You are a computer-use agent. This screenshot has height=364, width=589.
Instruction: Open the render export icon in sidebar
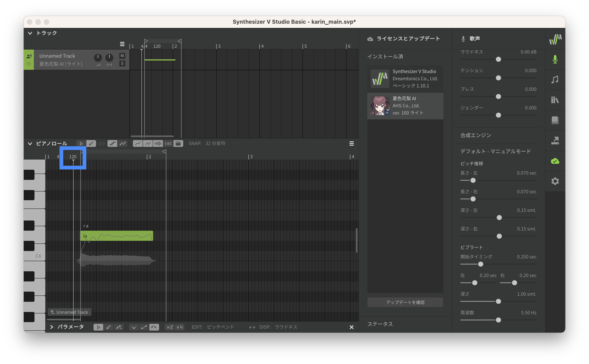(555, 141)
